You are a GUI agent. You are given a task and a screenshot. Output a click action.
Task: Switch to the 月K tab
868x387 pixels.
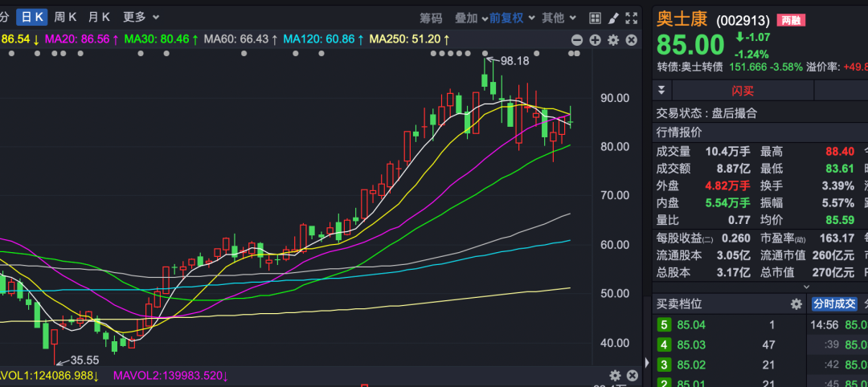click(99, 18)
